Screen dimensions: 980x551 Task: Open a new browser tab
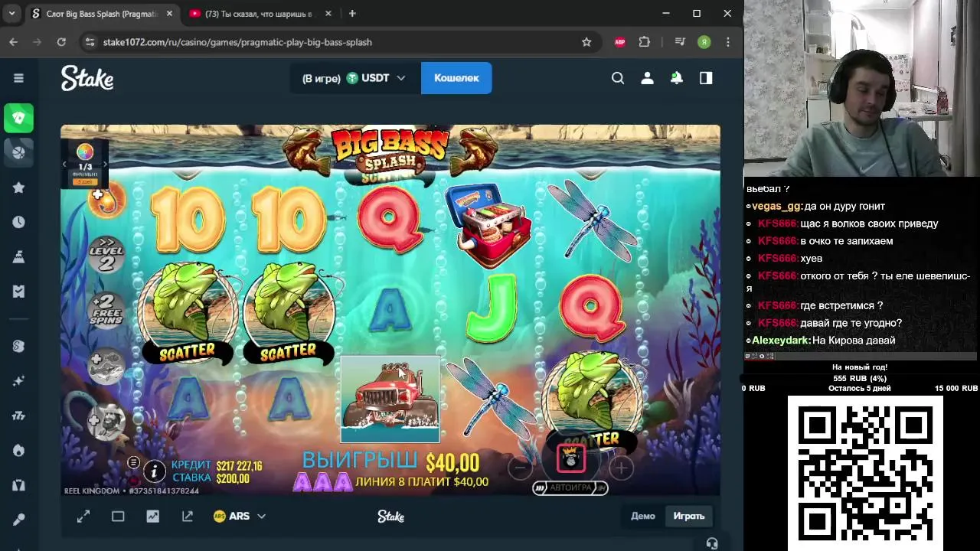click(352, 14)
